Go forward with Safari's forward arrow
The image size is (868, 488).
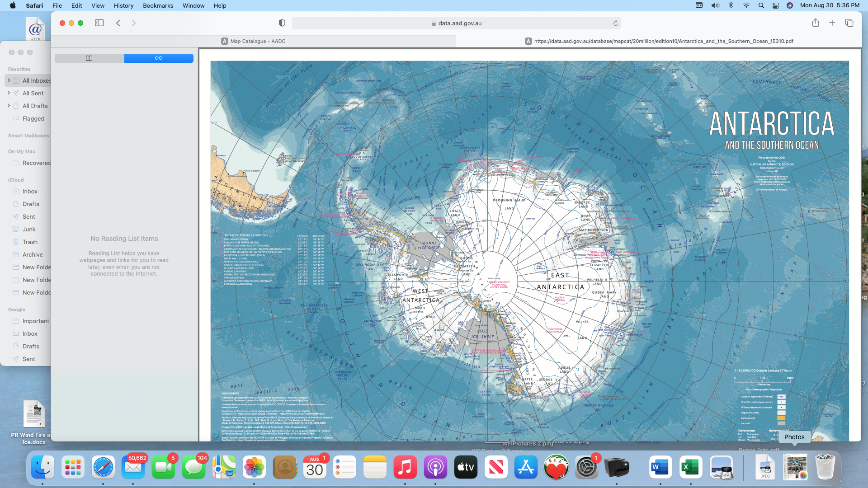134,23
